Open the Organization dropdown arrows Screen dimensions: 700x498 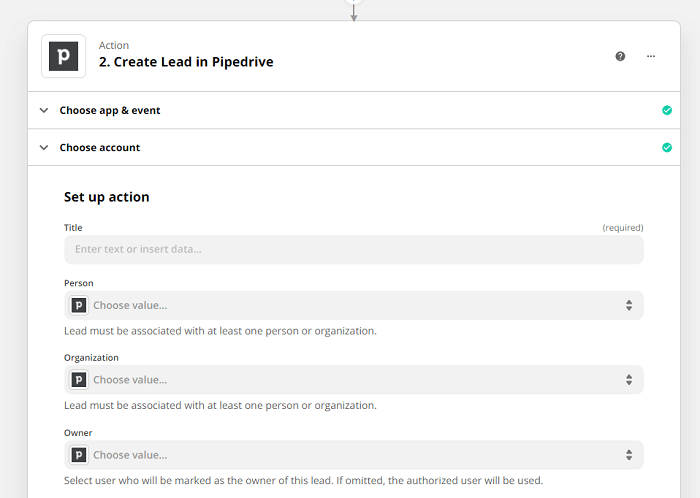point(629,380)
